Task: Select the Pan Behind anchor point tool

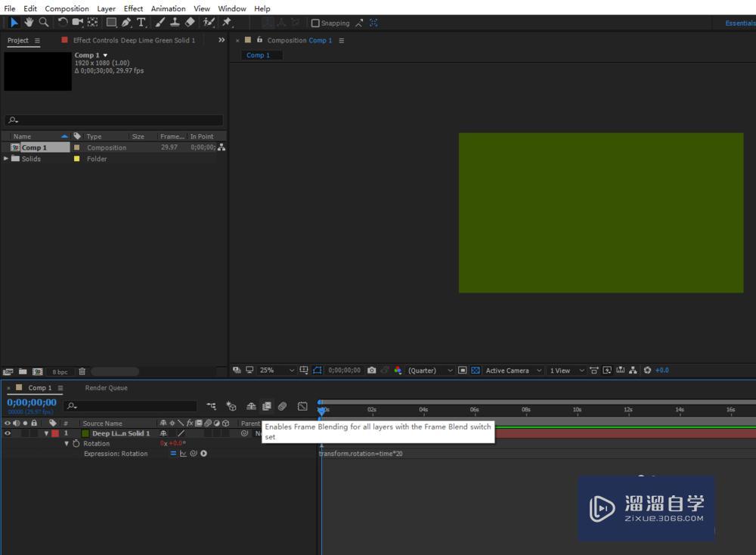Action: click(x=92, y=22)
